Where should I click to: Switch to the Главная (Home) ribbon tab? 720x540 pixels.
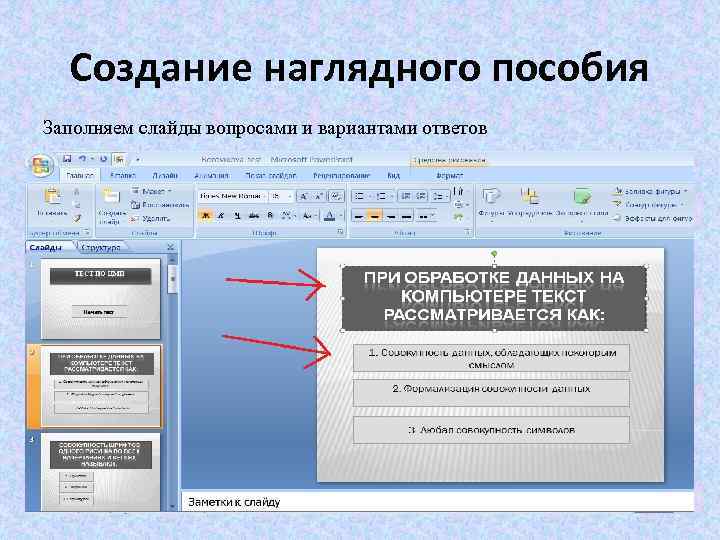point(80,175)
